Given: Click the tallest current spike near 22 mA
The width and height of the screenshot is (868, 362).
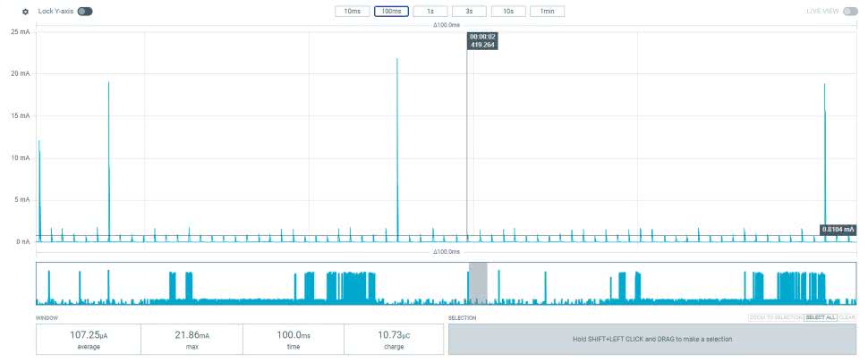Looking at the screenshot, I should point(397,63).
